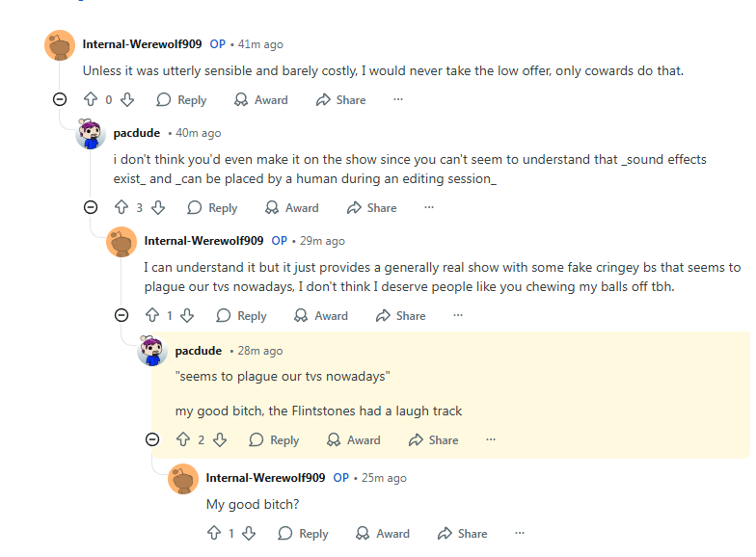Collapse the top-level comment thread

pyautogui.click(x=60, y=100)
